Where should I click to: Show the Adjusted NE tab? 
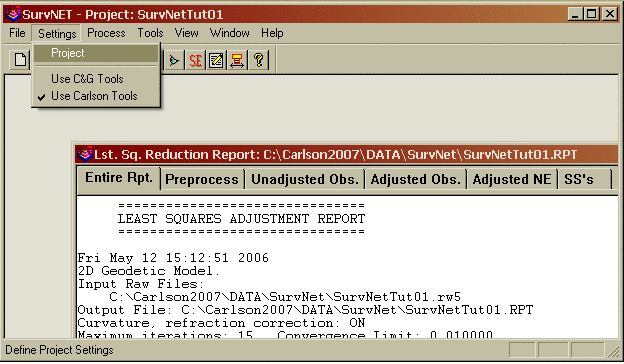point(512,179)
